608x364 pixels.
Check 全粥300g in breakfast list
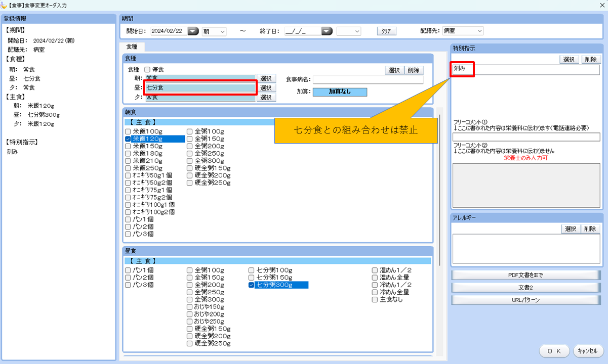coord(189,161)
